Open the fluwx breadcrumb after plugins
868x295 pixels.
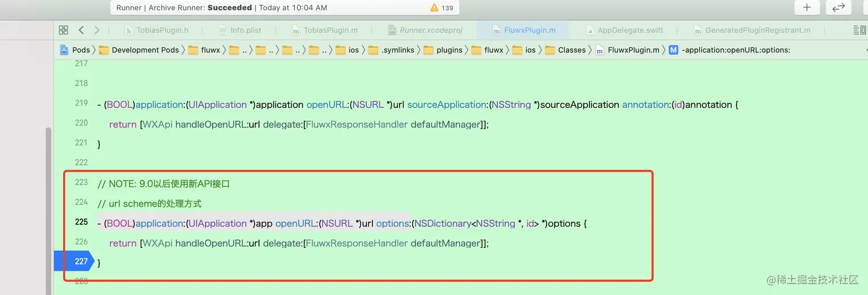coord(487,50)
